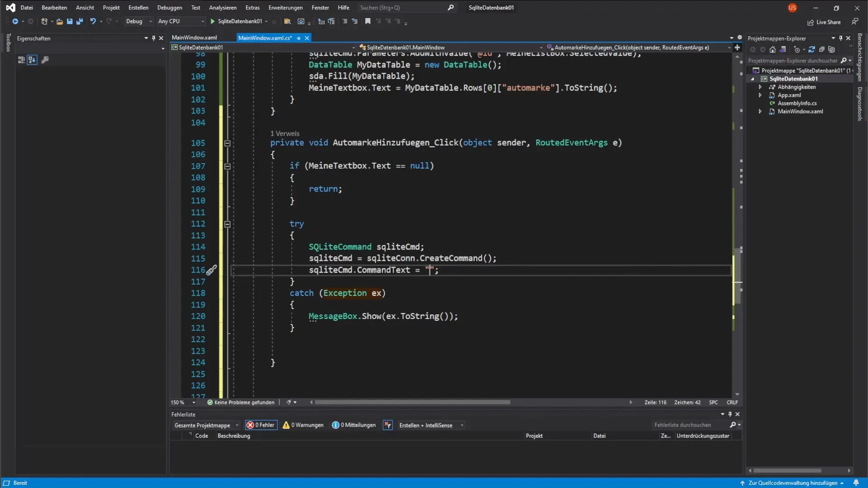This screenshot has width=868, height=488.
Task: Close the Eigenschaften panel
Action: 161,38
